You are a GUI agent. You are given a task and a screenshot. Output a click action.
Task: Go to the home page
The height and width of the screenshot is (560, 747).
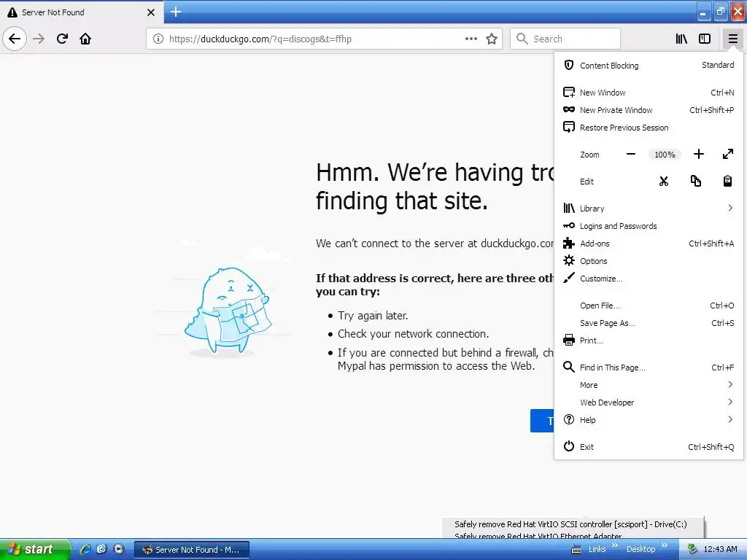tap(85, 39)
